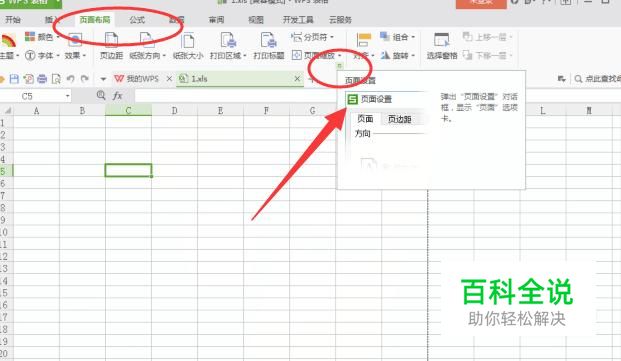Click the 页边距 margins icon
The width and height of the screenshot is (621, 361).
111,41
